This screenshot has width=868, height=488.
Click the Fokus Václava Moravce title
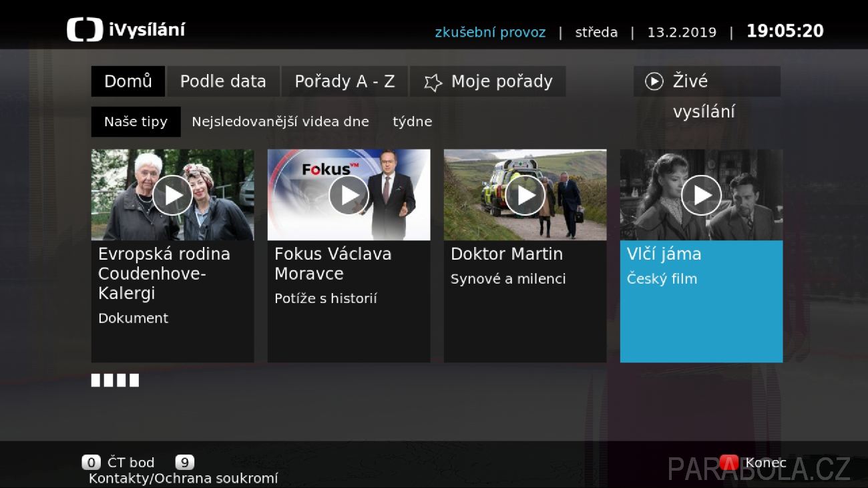[333, 264]
